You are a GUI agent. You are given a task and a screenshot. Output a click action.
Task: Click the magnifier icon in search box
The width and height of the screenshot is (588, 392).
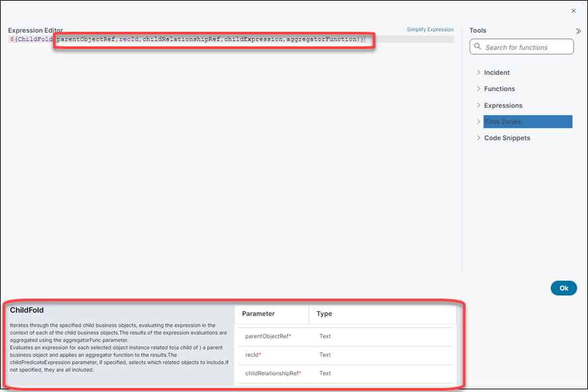pos(477,47)
